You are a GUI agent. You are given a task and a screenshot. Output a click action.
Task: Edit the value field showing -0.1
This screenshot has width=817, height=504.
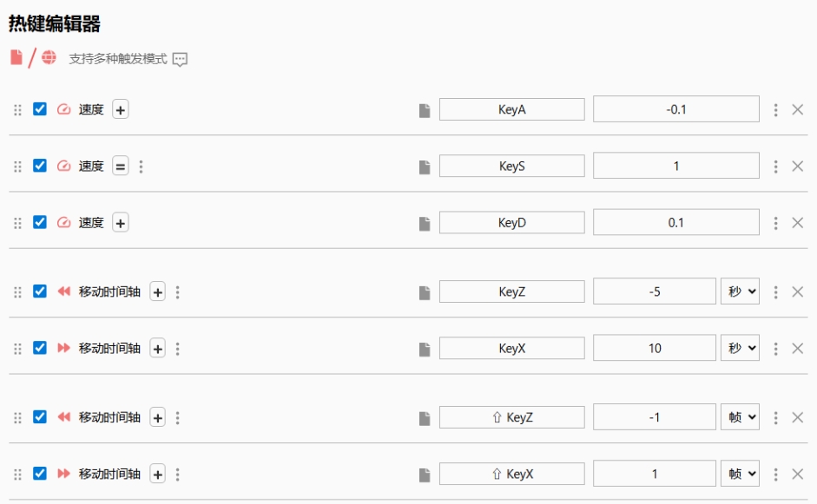(x=675, y=109)
